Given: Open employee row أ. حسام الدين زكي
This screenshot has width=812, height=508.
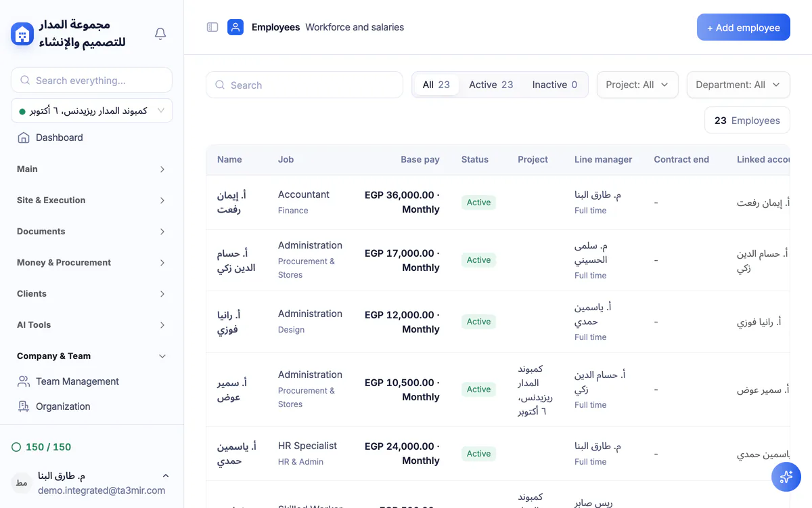Looking at the screenshot, I should click(498, 260).
